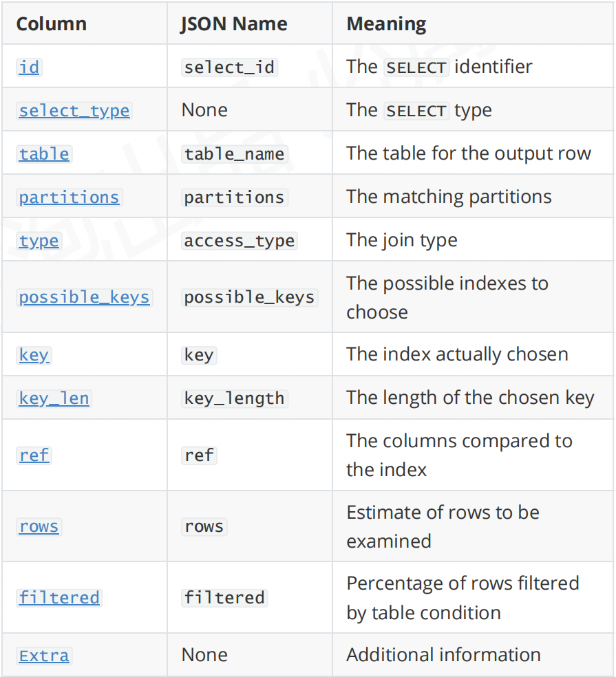This screenshot has width=616, height=677.
Task: Click the Additional information cell text
Action: [x=444, y=655]
